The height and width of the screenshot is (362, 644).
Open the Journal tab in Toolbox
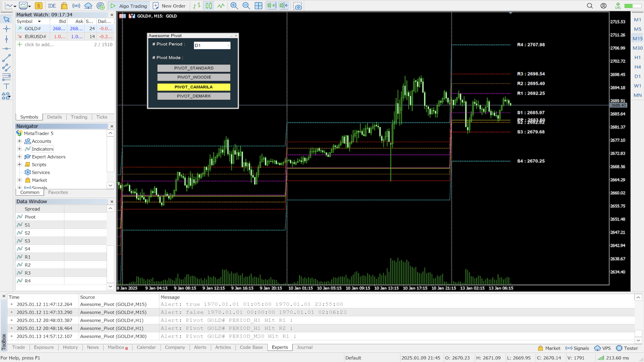click(x=304, y=347)
